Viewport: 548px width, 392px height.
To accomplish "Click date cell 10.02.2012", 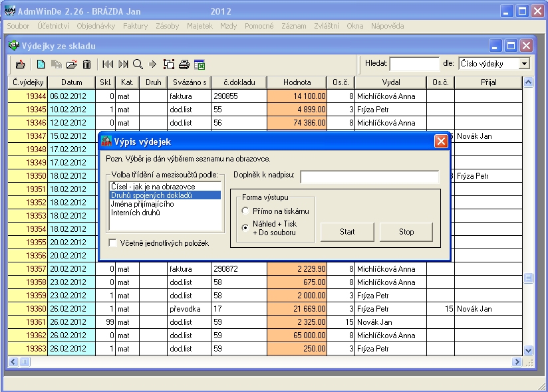I will point(71,109).
